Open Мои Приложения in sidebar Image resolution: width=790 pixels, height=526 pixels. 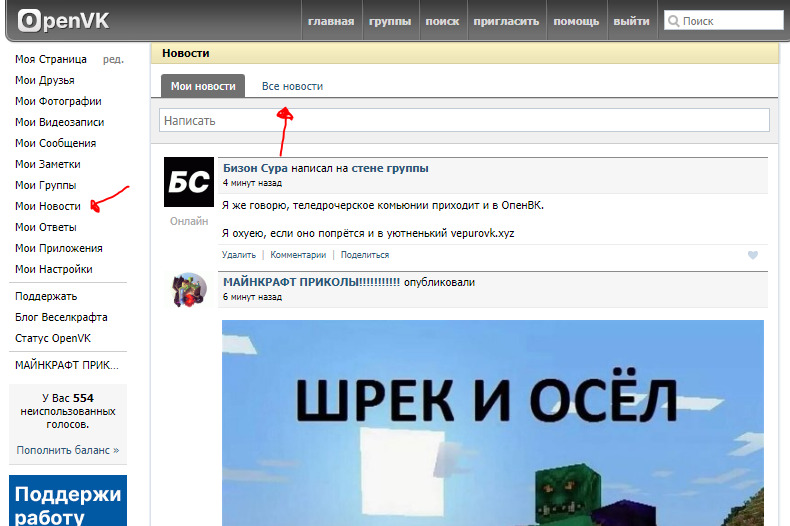(59, 248)
